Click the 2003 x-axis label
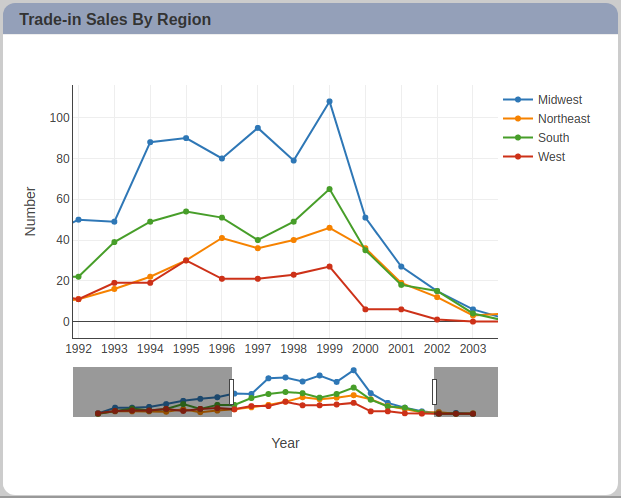Screen dimensions: 621x499 tap(473, 349)
